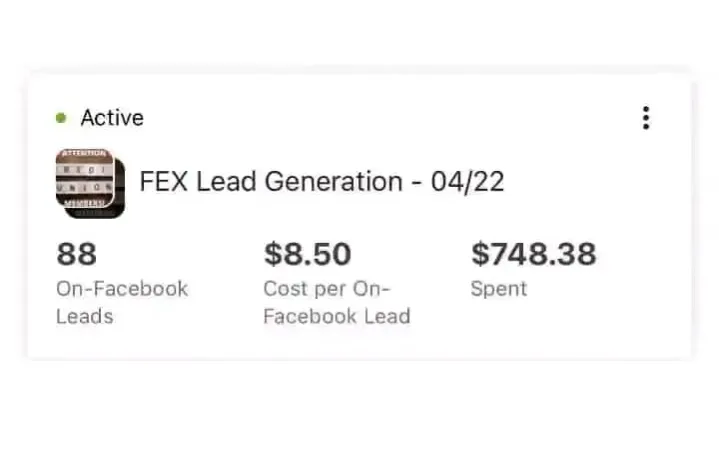The height and width of the screenshot is (452, 719).
Task: Select the 88 leads count value
Action: 76,254
